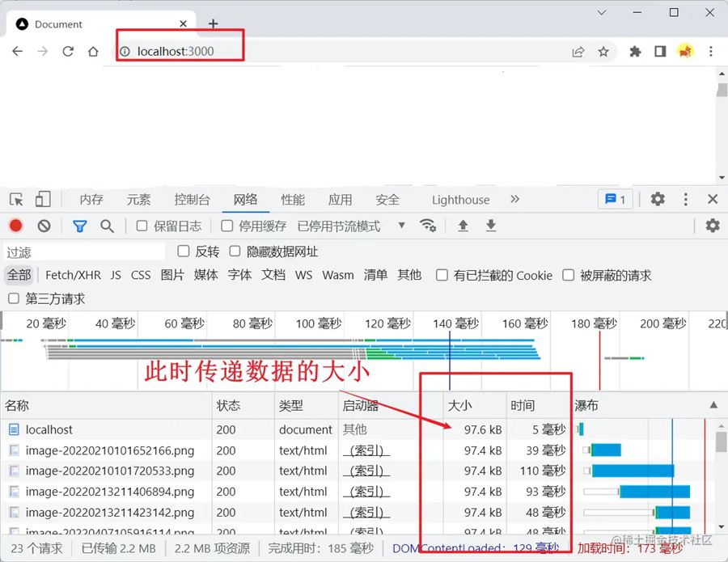728x562 pixels.
Task: Click the import HAR upload icon
Action: pyautogui.click(x=463, y=226)
